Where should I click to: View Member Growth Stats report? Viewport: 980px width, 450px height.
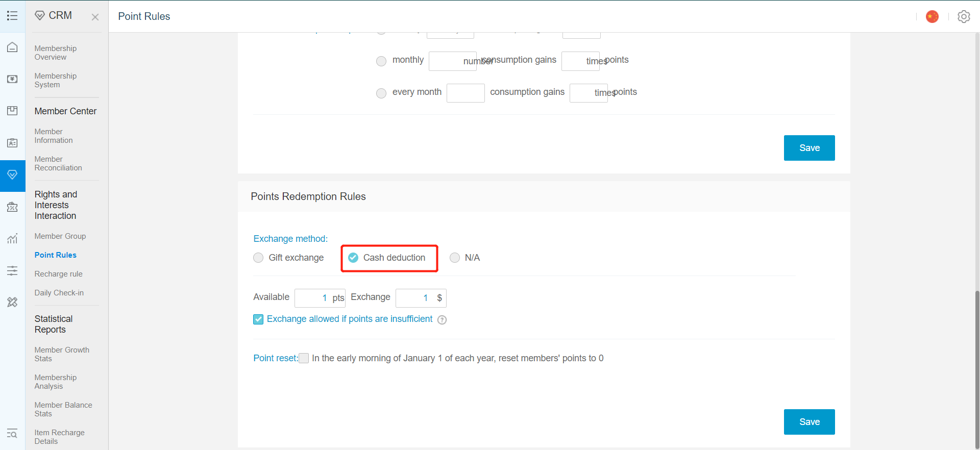pos(62,354)
